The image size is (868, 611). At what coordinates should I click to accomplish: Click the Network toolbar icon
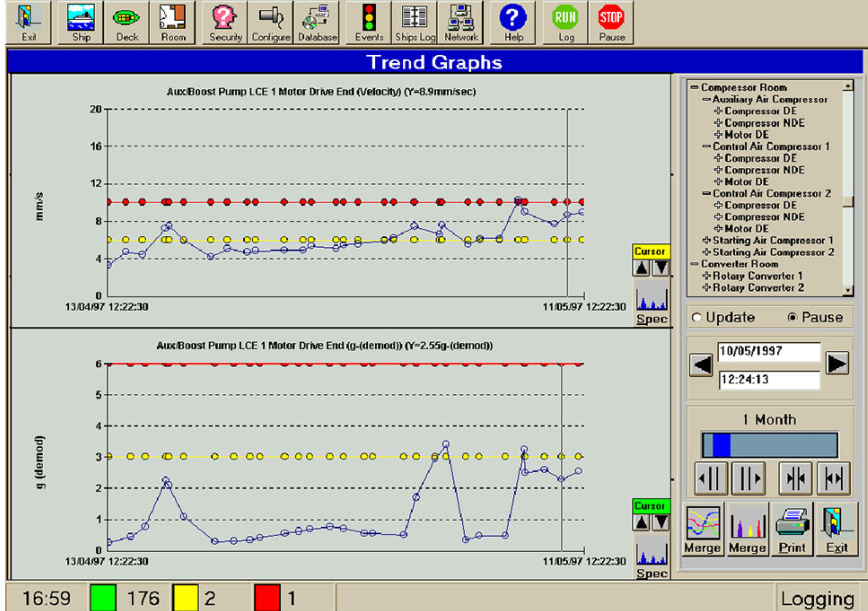click(461, 22)
